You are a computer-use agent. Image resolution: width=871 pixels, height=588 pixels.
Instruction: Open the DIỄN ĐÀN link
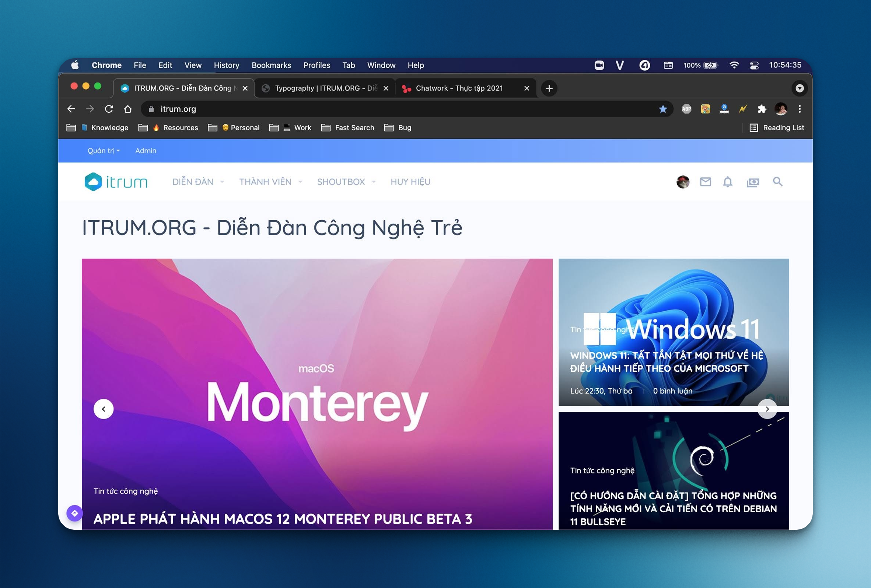click(x=193, y=182)
